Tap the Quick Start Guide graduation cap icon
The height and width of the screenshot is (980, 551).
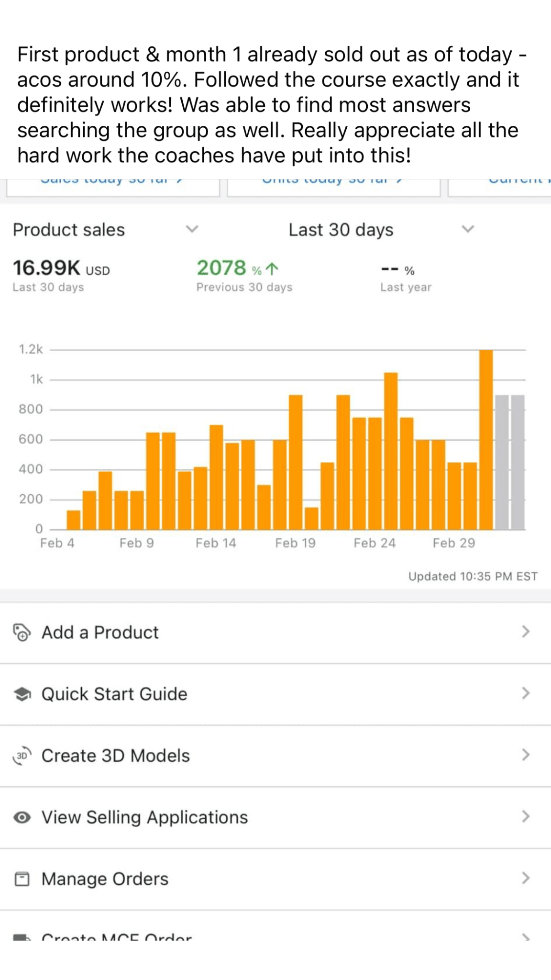22,694
